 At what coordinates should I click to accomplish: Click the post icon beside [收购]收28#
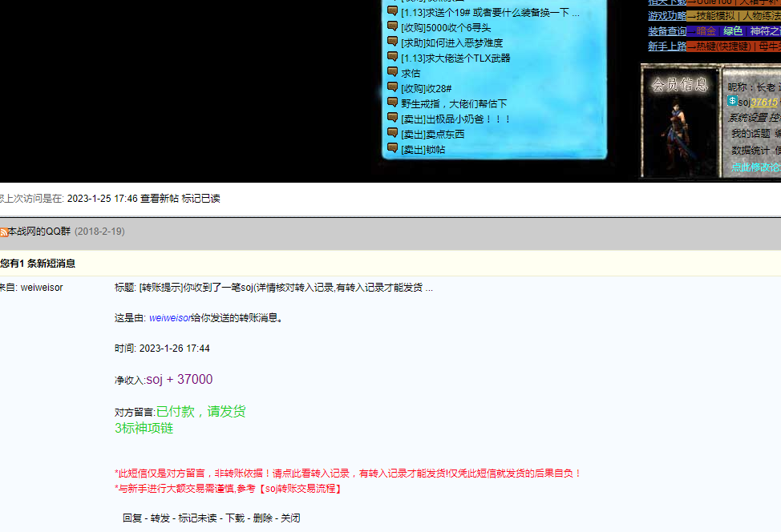coord(392,88)
